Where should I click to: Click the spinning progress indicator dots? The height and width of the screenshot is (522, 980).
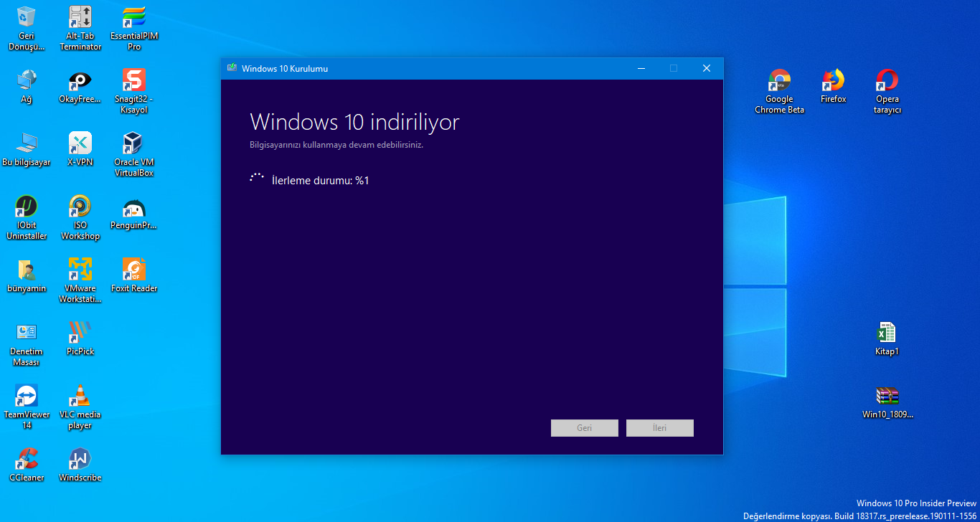click(257, 179)
